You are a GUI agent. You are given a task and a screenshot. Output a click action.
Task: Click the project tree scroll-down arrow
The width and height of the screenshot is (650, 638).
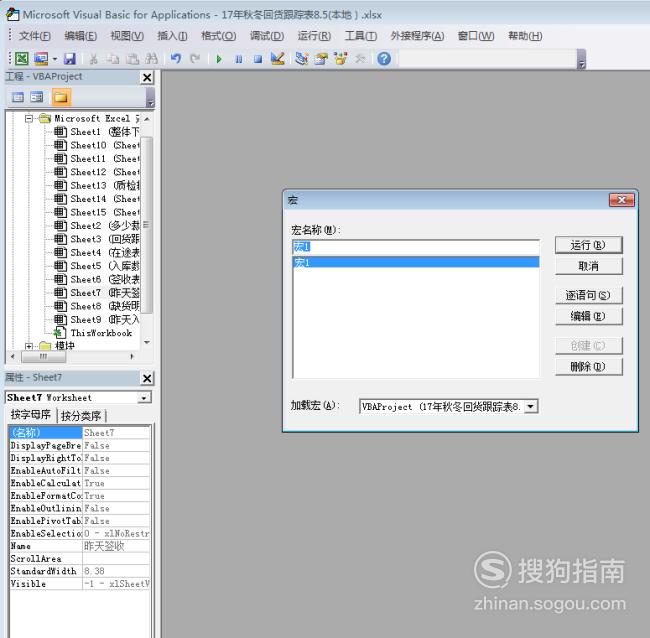pyautogui.click(x=147, y=342)
